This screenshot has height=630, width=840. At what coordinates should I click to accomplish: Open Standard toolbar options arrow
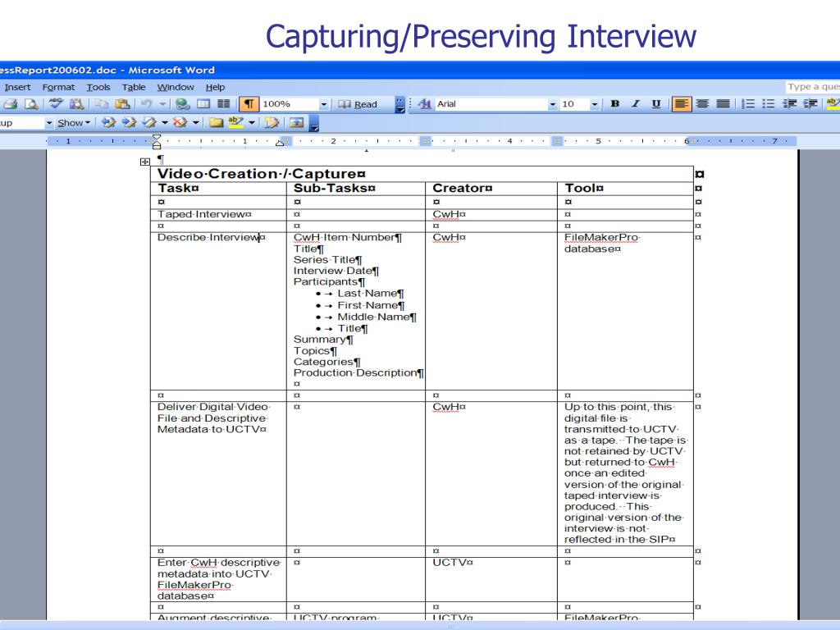click(399, 104)
